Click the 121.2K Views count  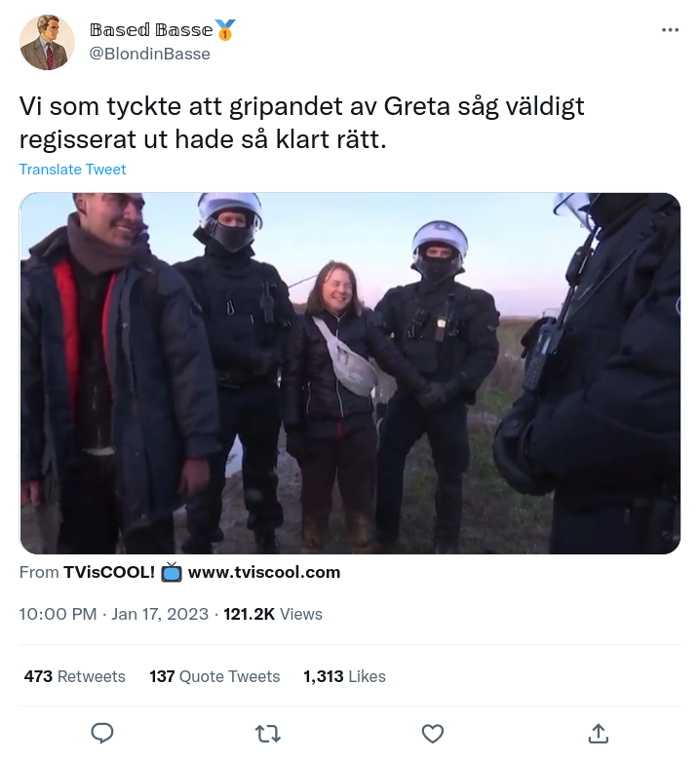coord(273,614)
